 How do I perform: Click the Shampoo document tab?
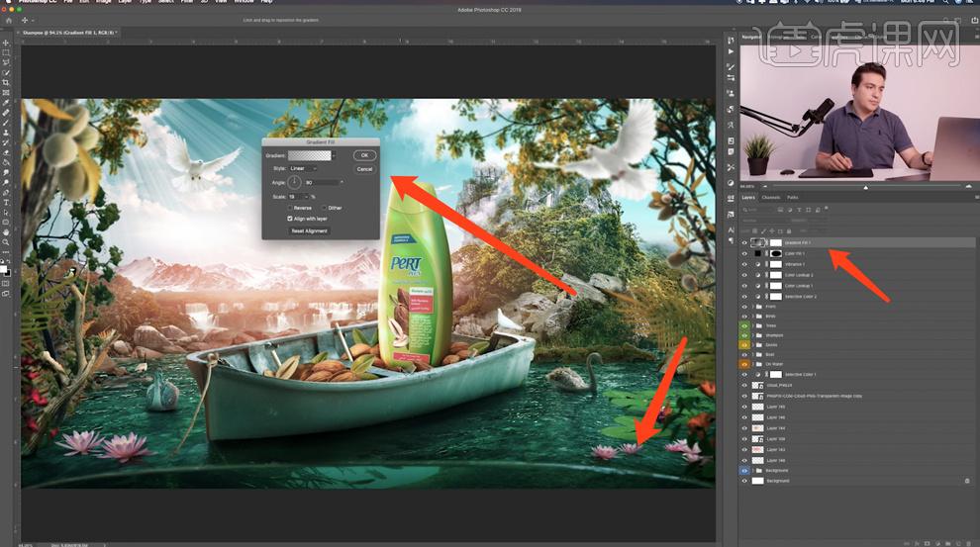pyautogui.click(x=68, y=32)
